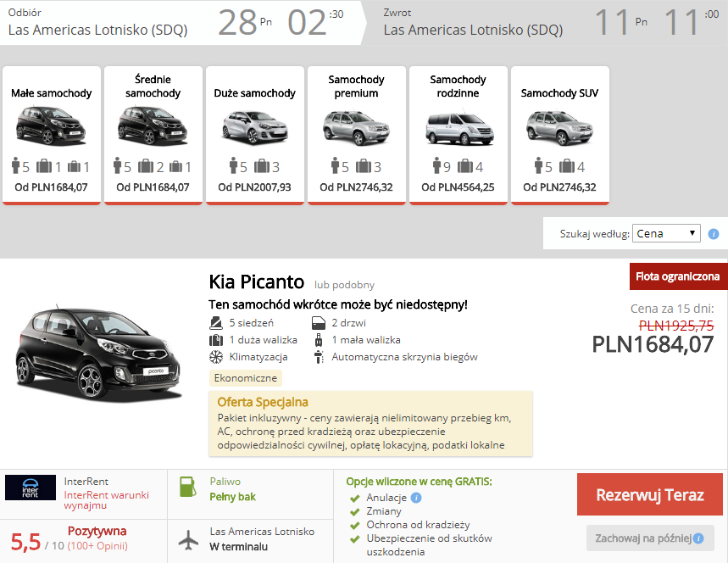Click the snowflake Klimatyzacja icon

pos(216,357)
